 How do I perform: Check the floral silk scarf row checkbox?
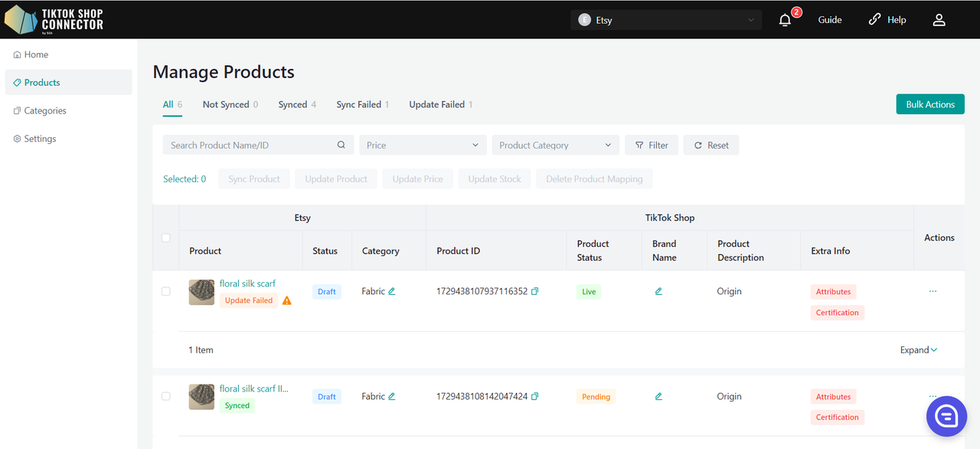165,291
